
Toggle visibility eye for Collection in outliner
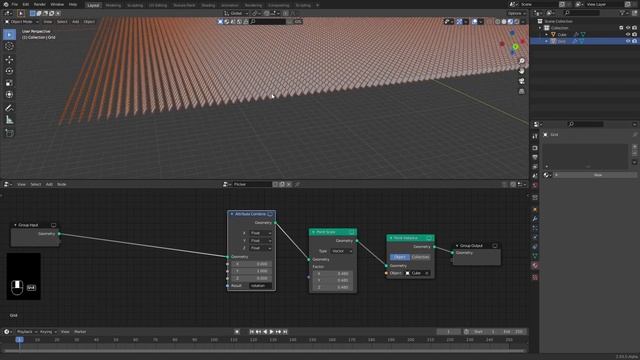[628, 28]
